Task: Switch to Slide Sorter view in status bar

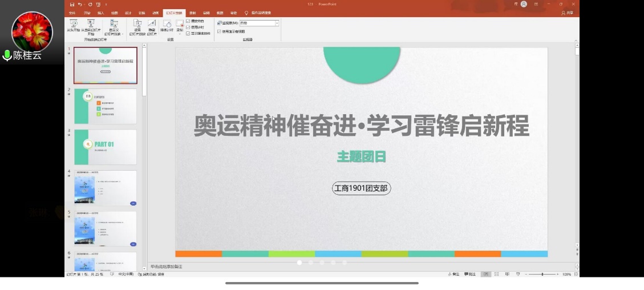Action: click(x=497, y=274)
